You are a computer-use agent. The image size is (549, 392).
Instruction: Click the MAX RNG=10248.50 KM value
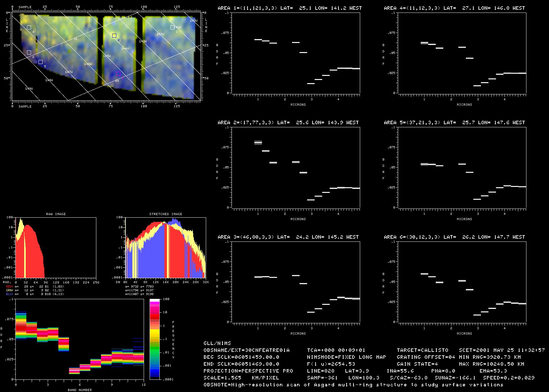click(492, 364)
